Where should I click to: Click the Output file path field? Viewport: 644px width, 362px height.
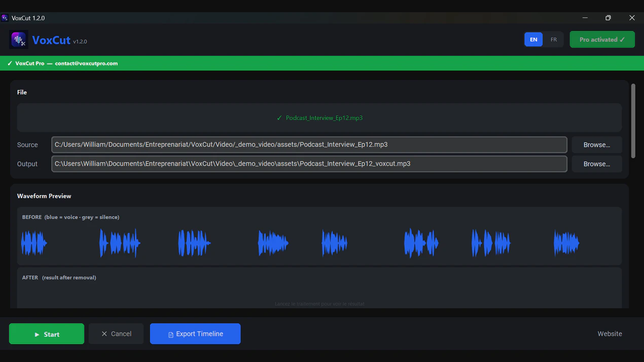pyautogui.click(x=309, y=164)
